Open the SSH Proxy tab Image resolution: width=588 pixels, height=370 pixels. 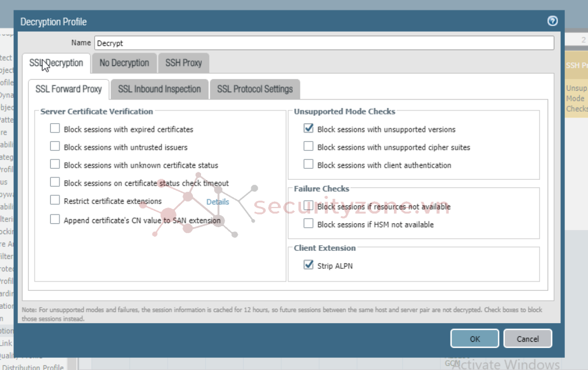183,63
